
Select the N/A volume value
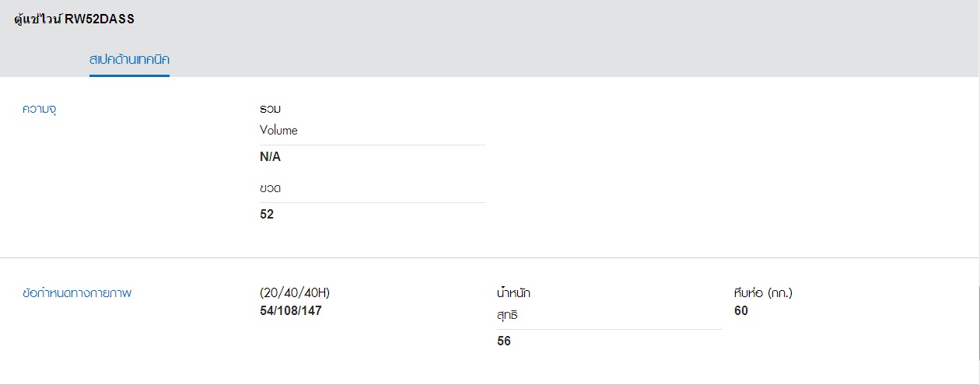click(270, 157)
